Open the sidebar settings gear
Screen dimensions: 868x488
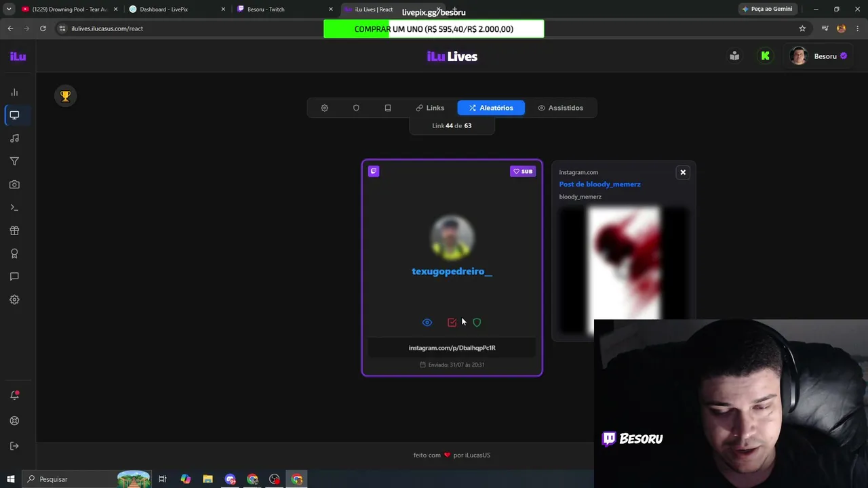click(14, 300)
